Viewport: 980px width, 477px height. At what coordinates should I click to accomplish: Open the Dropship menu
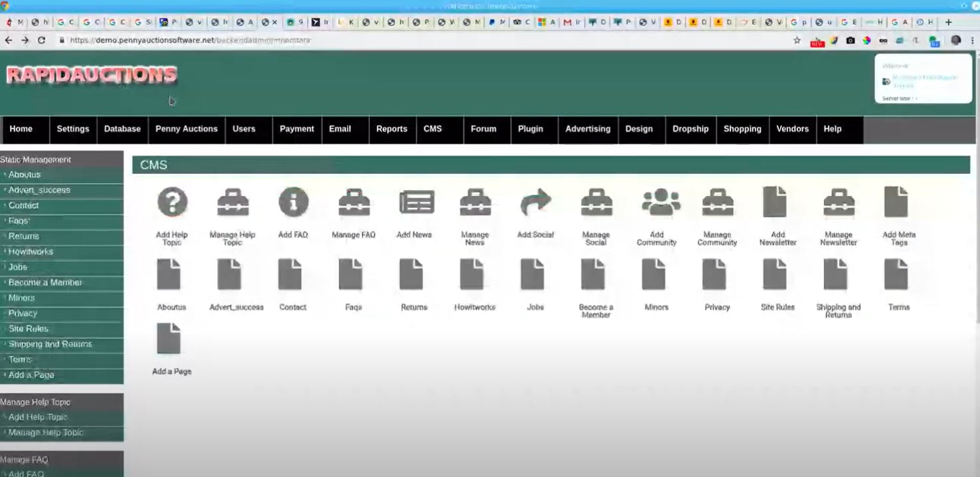click(x=691, y=130)
